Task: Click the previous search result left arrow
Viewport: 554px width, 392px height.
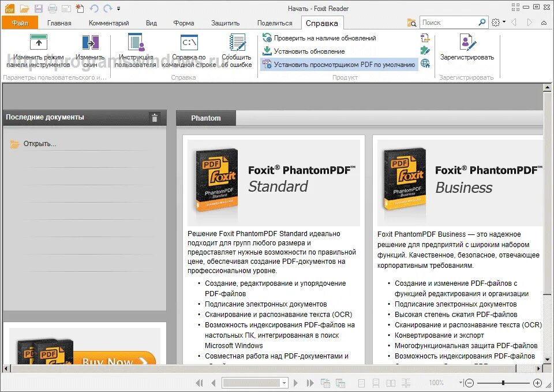Action: (x=514, y=23)
